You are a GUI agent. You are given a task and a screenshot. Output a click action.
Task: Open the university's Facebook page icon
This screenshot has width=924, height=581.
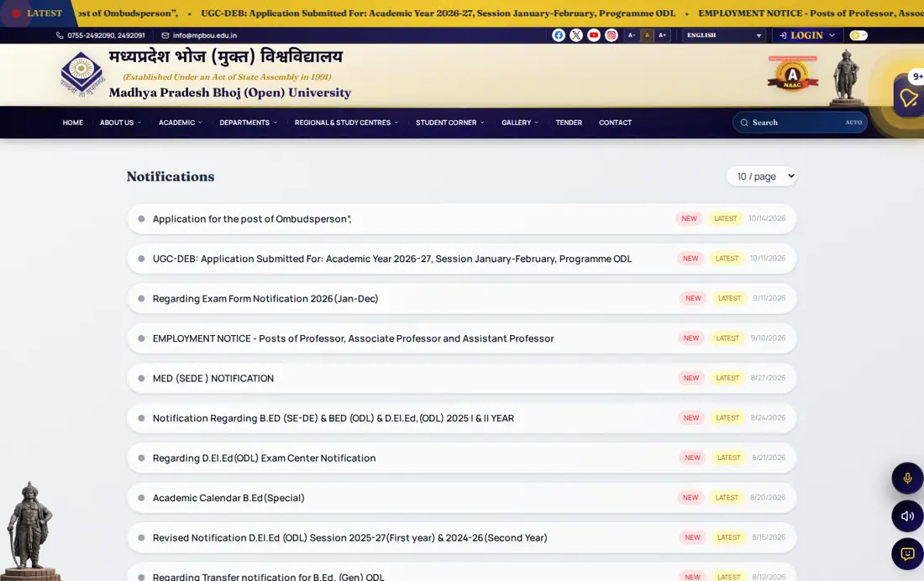click(558, 35)
